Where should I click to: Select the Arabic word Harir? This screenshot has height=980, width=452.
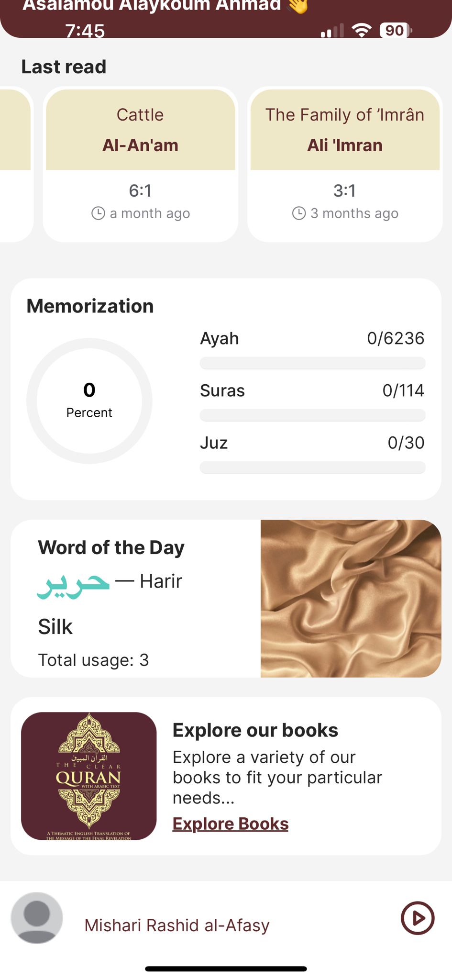pos(73,585)
